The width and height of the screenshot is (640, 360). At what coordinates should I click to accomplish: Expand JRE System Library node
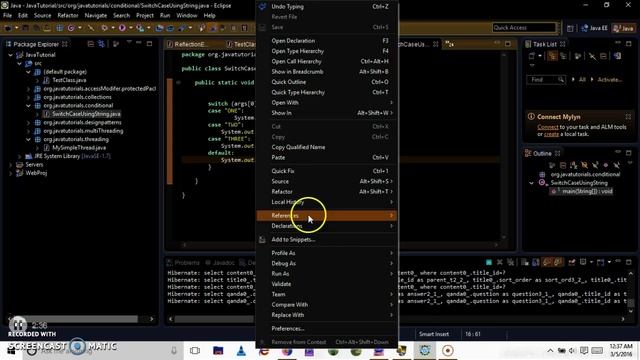[x=19, y=156]
